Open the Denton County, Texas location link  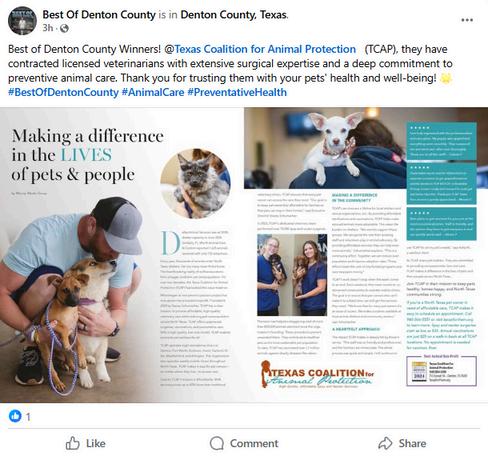coord(234,15)
